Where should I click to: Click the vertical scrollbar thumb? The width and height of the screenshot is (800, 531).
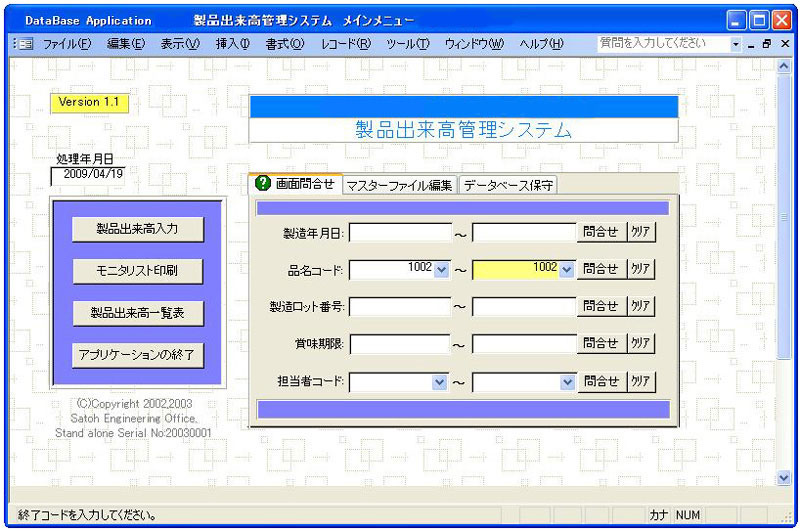tap(783, 217)
